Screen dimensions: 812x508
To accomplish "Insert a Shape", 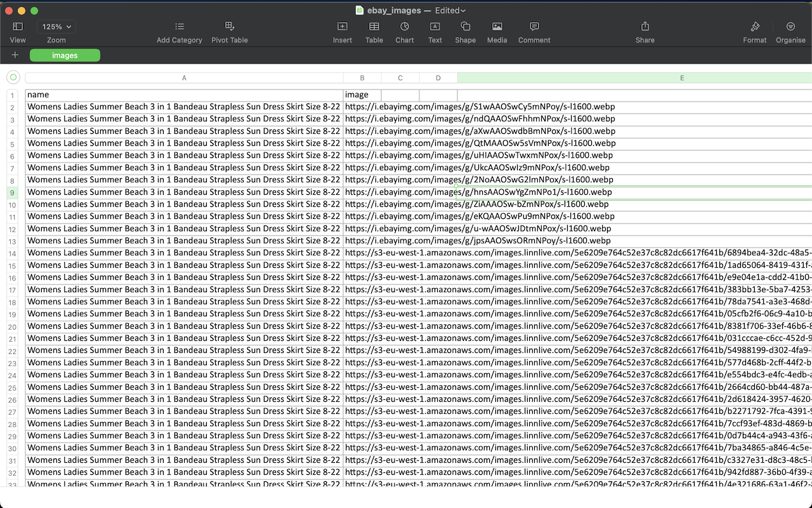I will (465, 27).
